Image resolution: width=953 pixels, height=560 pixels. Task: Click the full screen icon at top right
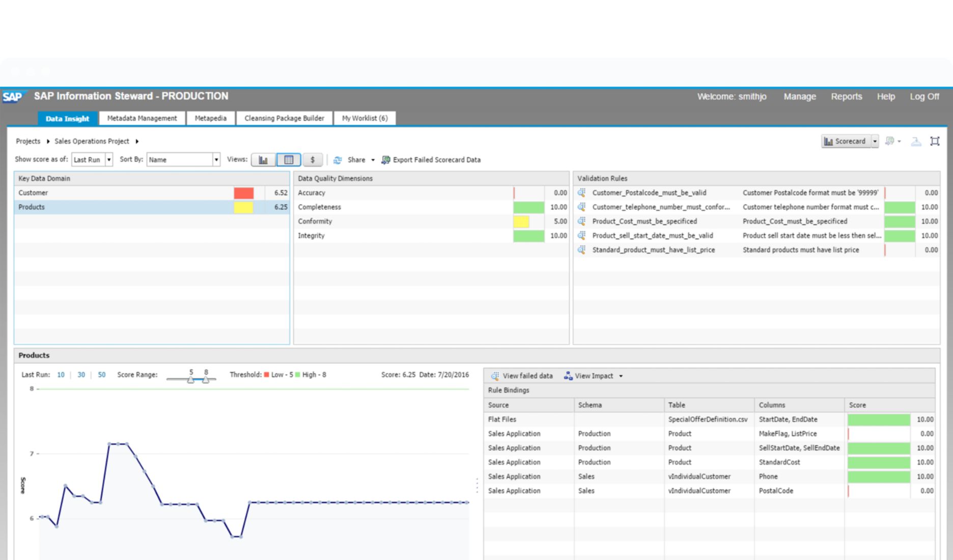tap(935, 141)
